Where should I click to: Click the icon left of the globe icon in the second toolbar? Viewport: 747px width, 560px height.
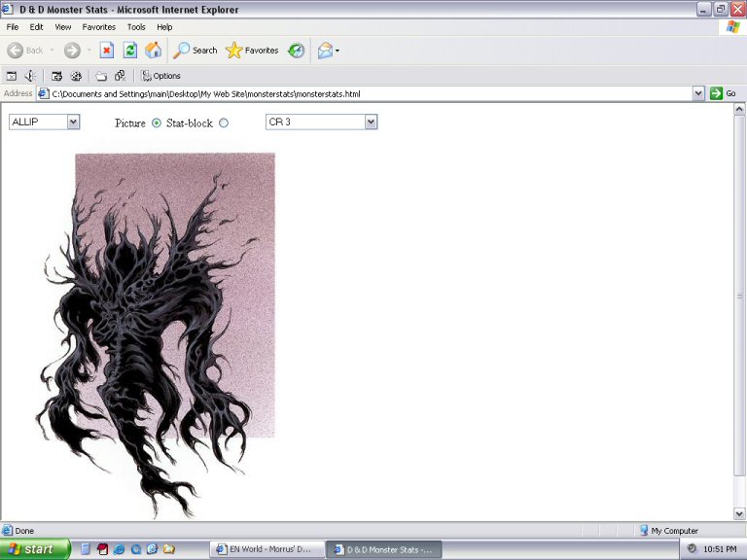(x=56, y=76)
